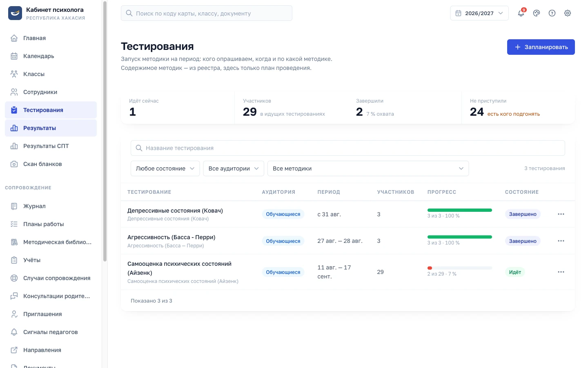588x368 pixels.
Task: Open row actions for Агрессивность (Басса - Перри)
Action: pyautogui.click(x=561, y=241)
